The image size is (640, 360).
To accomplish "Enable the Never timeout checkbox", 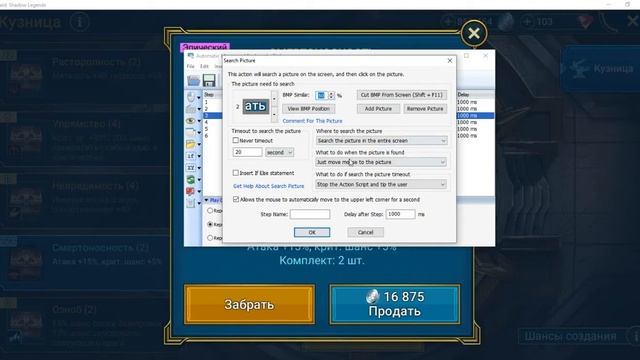I will pos(236,140).
